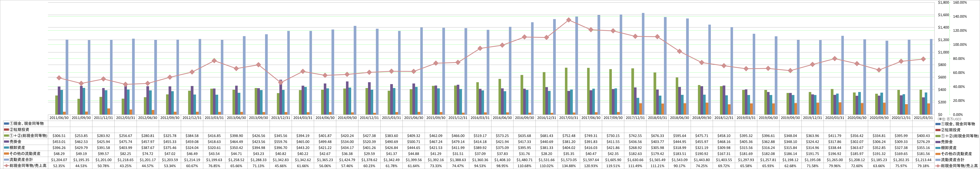Select the 2018/06/30 date header
This screenshot has width=980, height=169.
tap(680, 118)
